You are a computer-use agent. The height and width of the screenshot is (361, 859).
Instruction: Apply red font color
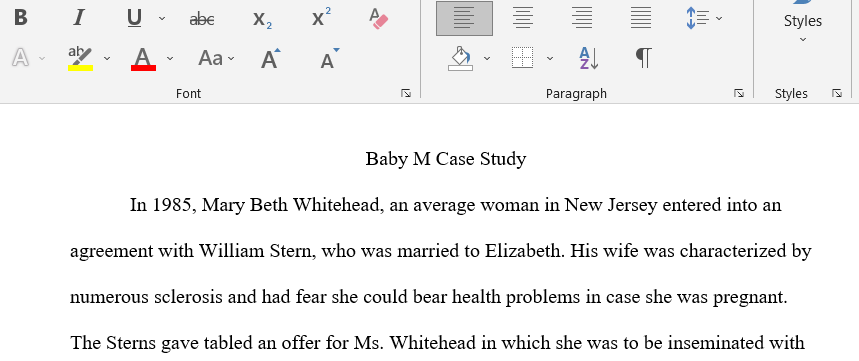pos(143,58)
